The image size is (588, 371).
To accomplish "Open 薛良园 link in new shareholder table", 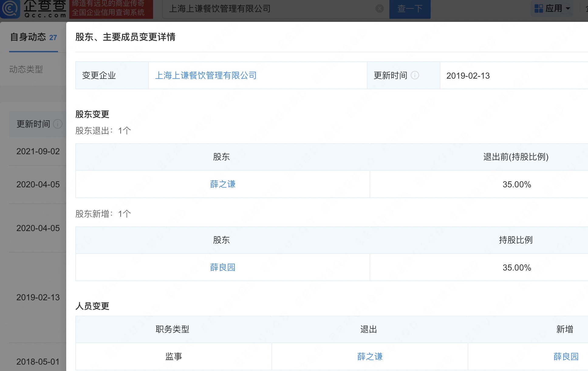I will 223,267.
